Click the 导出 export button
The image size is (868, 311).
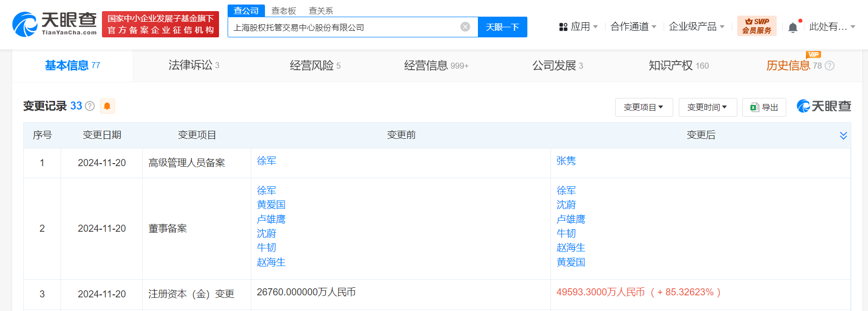point(764,107)
